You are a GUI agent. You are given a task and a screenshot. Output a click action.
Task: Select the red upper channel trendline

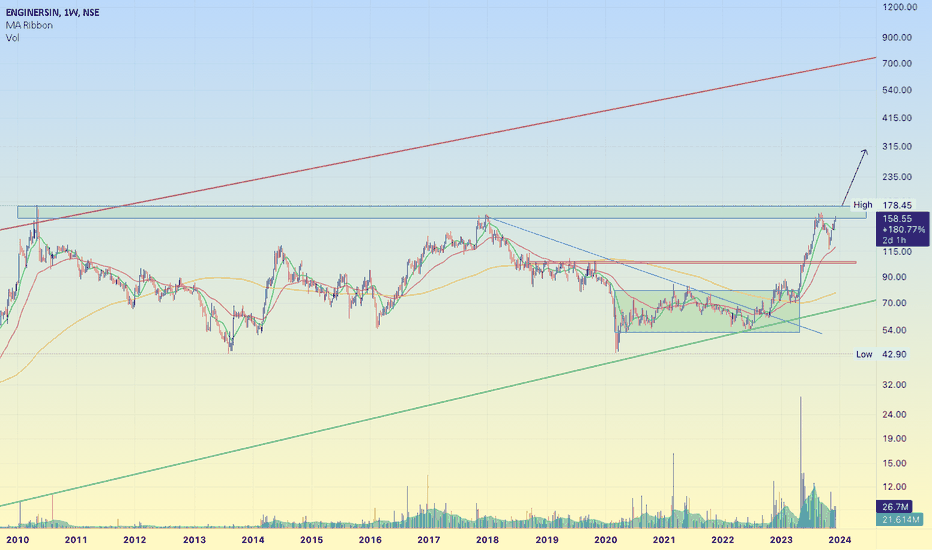[438, 143]
